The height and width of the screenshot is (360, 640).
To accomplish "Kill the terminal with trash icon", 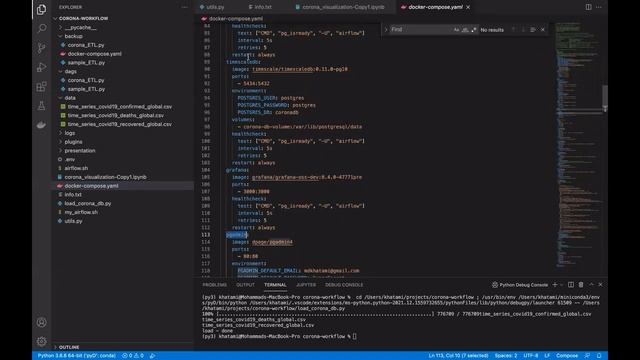I will [581, 284].
